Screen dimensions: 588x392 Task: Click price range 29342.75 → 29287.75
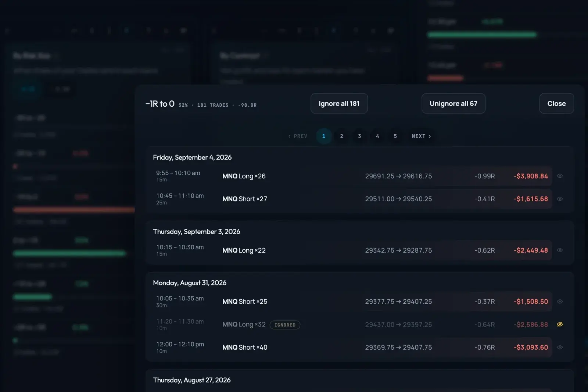398,250
